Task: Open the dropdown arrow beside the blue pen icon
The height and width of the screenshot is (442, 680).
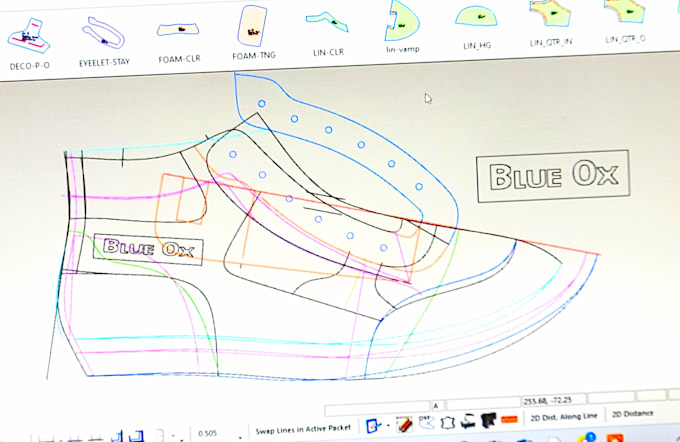Action: coord(388,426)
